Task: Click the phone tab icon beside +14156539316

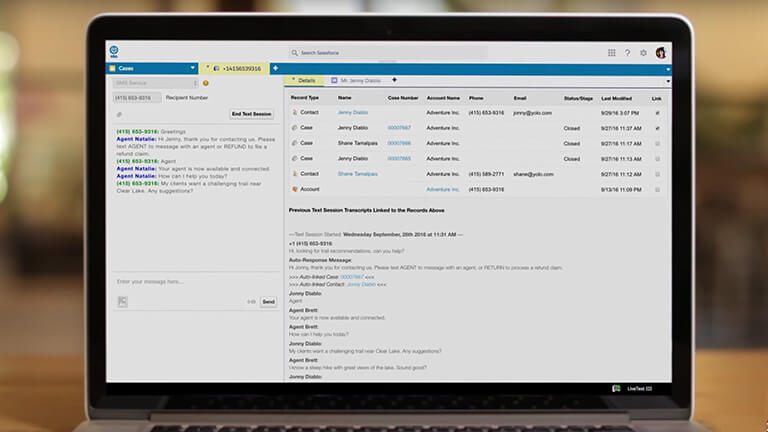Action: pos(216,69)
